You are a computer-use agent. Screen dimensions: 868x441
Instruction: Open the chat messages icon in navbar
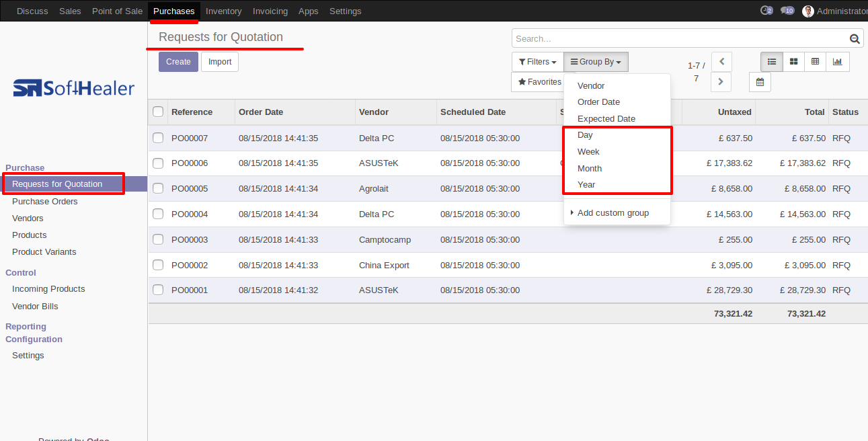pyautogui.click(x=787, y=11)
